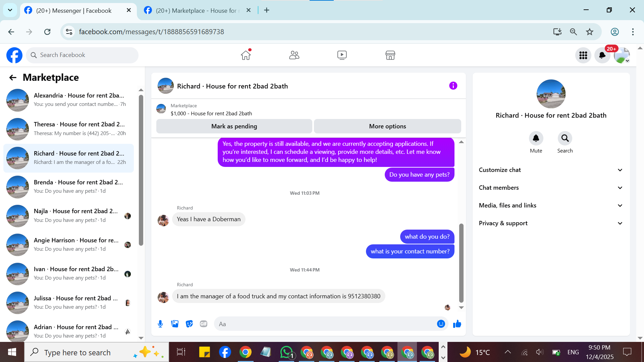Open the GIF picker
The height and width of the screenshot is (362, 644).
[x=204, y=324]
